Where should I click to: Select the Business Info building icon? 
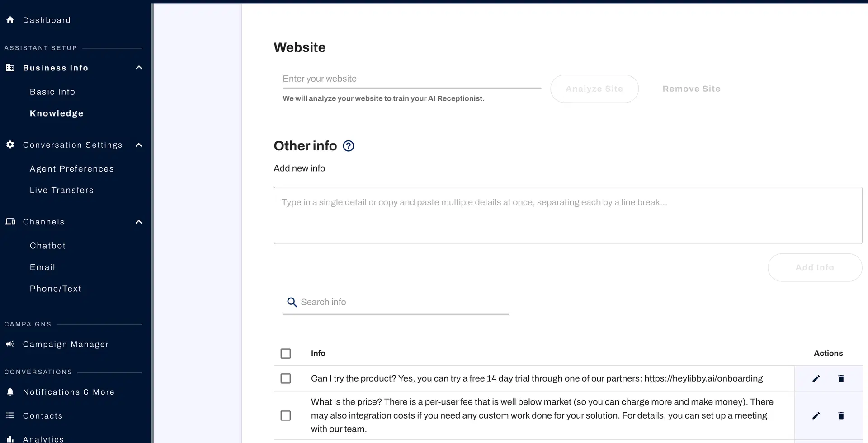coord(9,67)
